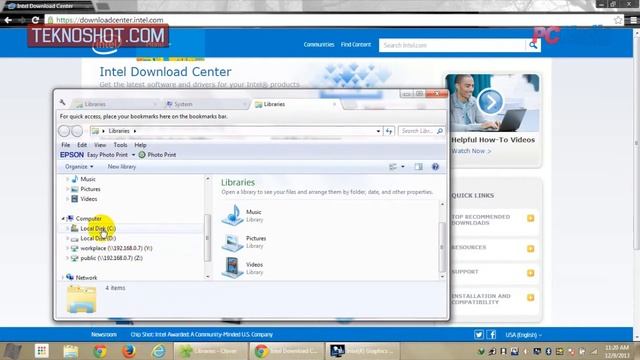
Task: Open Installation and Compatibility arrow
Action: point(531,298)
